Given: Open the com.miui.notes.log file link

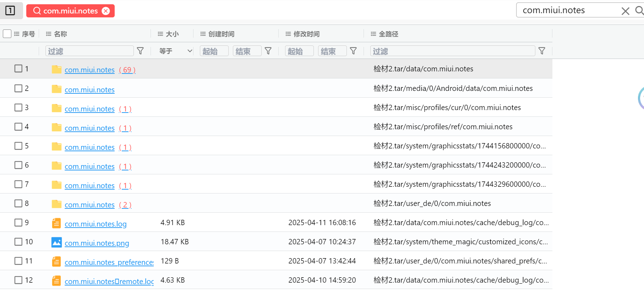Looking at the screenshot, I should (x=95, y=224).
